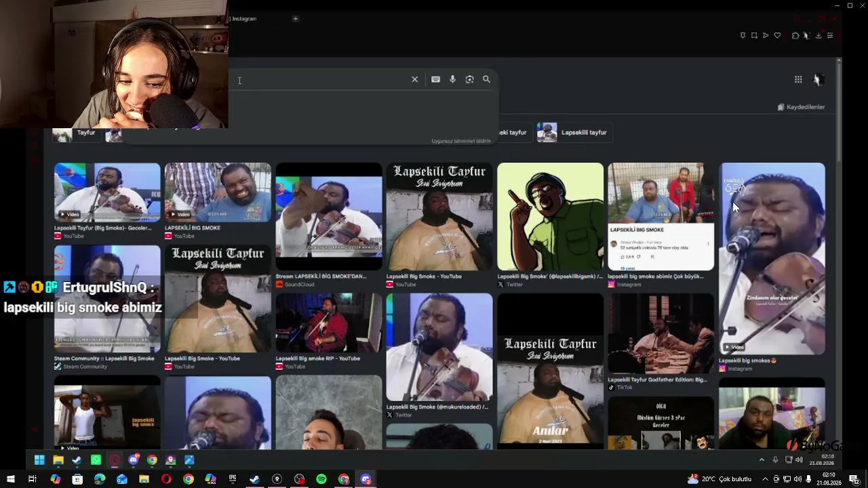Open the 'Steam Community :: Lapsekili Big Smoke' result
This screenshot has width=868, height=488.
click(x=107, y=299)
